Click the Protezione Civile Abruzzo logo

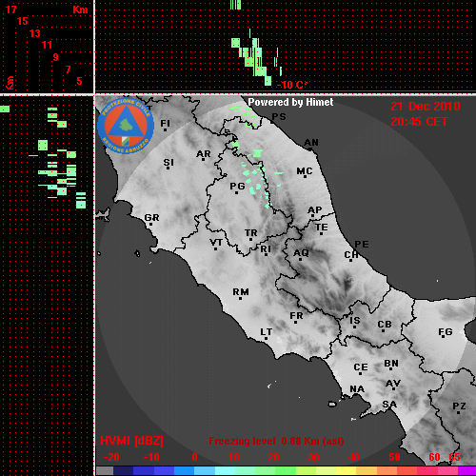pyautogui.click(x=126, y=126)
